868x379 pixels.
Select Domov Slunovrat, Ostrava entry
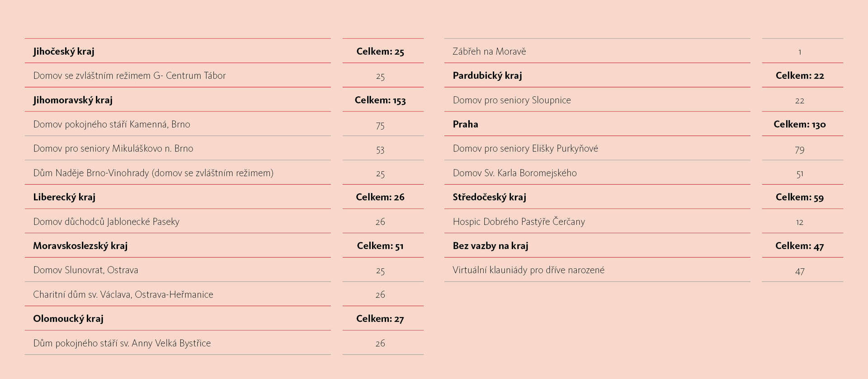pyautogui.click(x=86, y=270)
